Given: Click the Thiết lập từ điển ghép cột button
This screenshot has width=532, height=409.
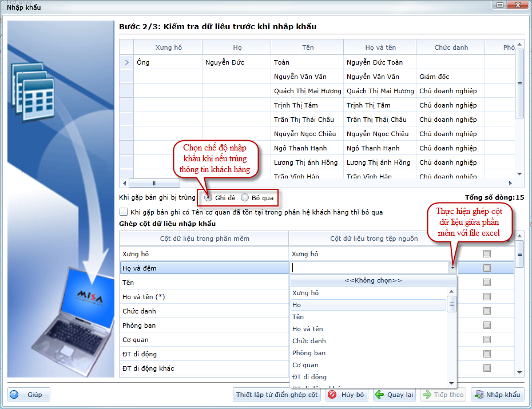Looking at the screenshot, I should pos(277,395).
